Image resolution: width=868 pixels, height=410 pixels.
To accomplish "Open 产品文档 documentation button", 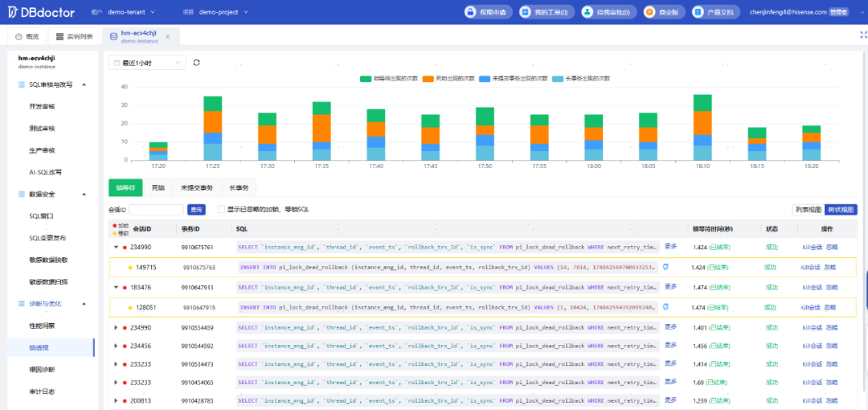I will (x=717, y=12).
